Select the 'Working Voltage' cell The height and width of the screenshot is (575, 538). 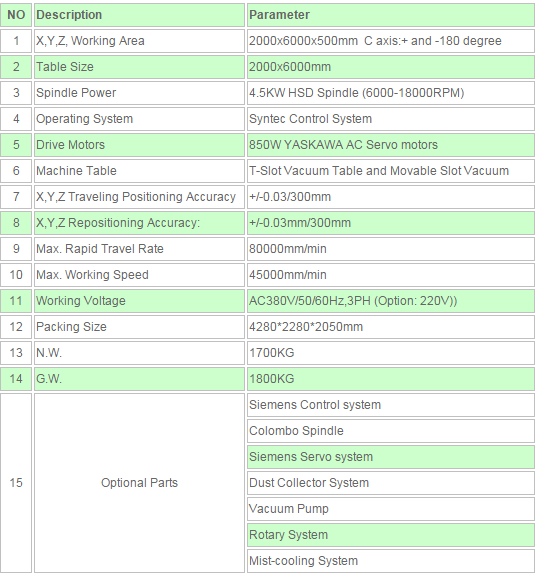tap(139, 301)
